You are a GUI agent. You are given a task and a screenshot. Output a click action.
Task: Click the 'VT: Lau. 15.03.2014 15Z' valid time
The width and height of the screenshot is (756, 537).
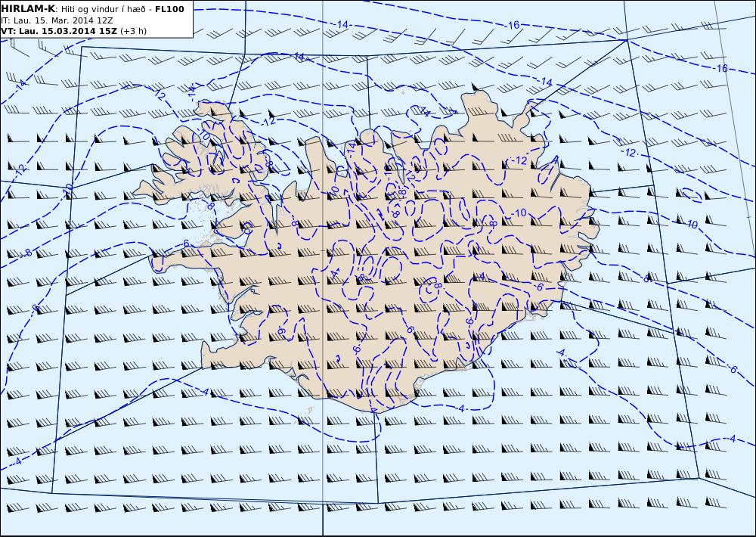[59, 31]
